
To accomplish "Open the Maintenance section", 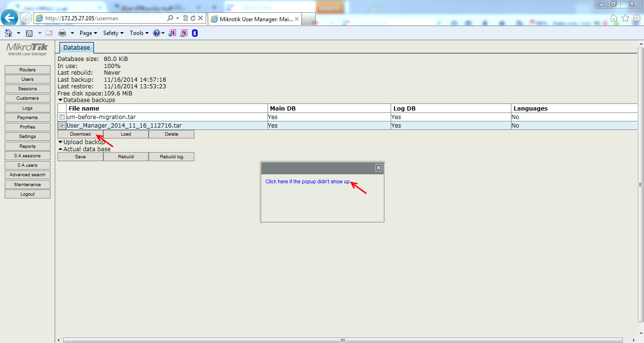I will coord(27,184).
